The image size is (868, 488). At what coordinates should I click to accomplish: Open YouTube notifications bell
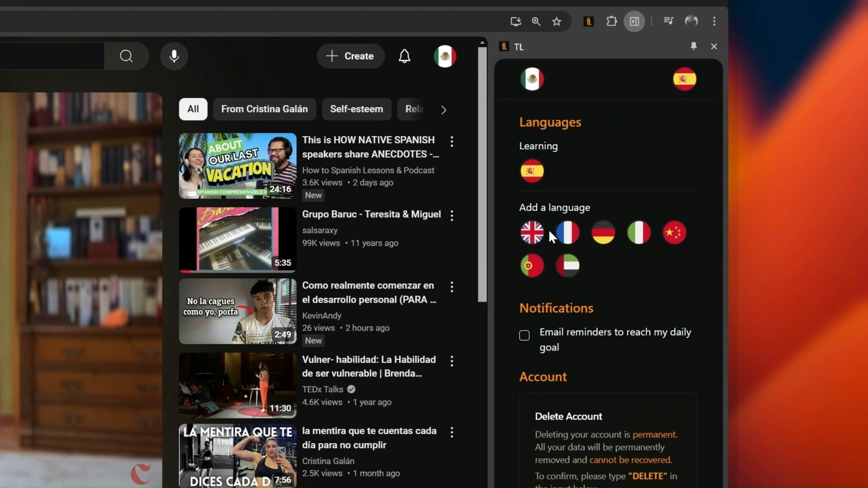coord(404,56)
